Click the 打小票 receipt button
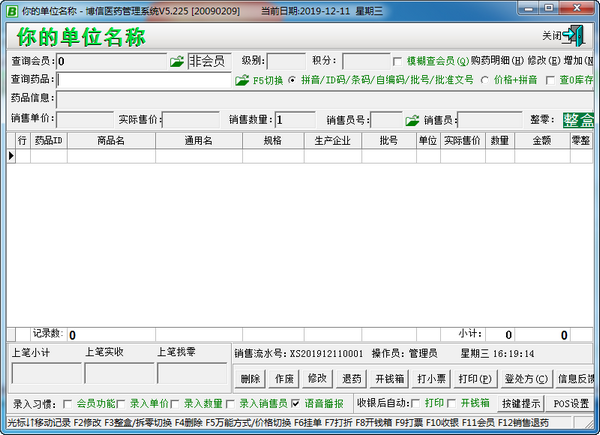Image resolution: width=600 pixels, height=435 pixels. click(x=431, y=379)
